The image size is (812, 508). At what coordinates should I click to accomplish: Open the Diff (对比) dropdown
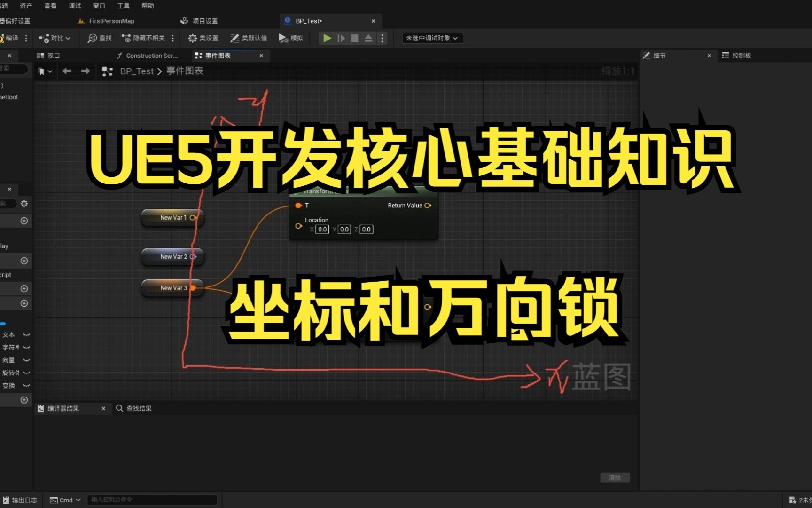point(55,38)
